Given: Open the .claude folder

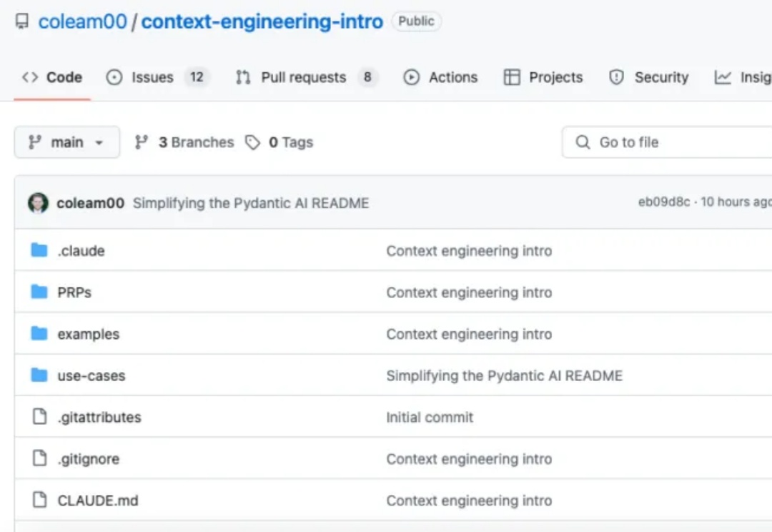Looking at the screenshot, I should pos(81,251).
